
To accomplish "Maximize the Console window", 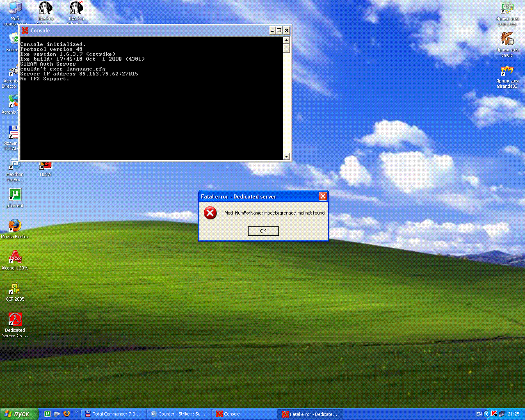I will (x=279, y=30).
